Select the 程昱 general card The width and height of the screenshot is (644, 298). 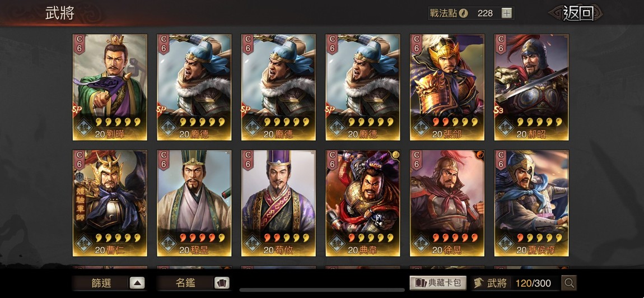(194, 203)
